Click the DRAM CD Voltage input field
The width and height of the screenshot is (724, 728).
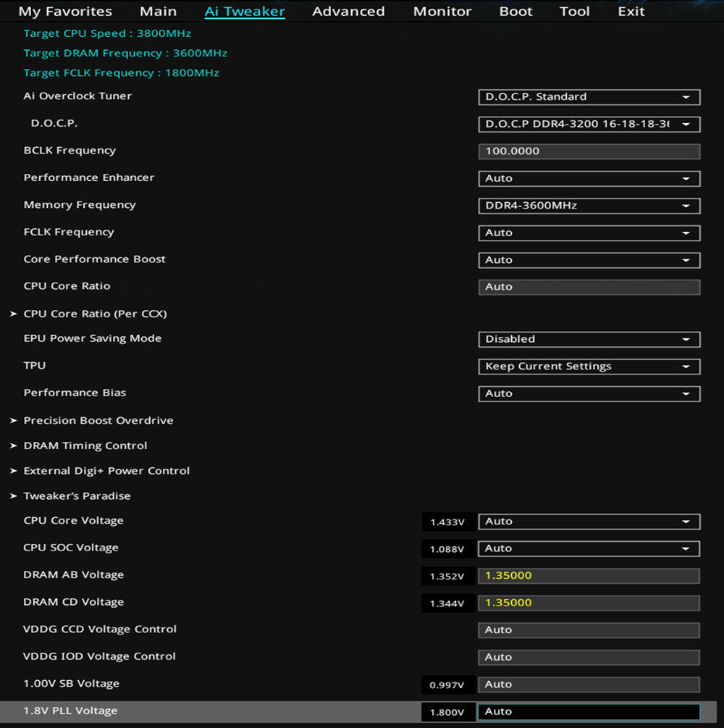(x=589, y=603)
